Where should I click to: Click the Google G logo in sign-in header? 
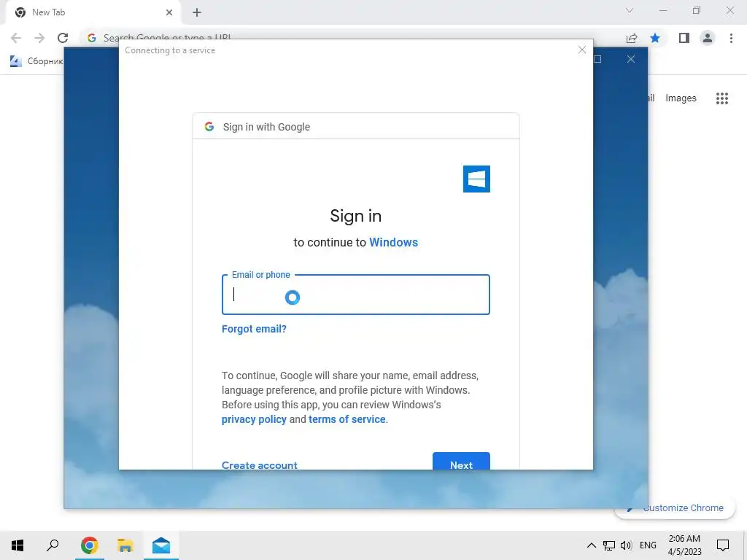click(209, 127)
